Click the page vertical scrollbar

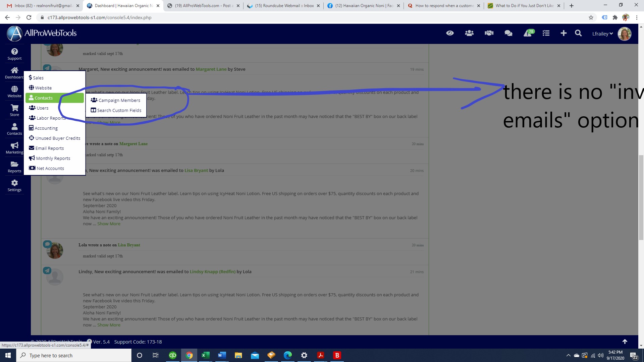tap(641, 198)
